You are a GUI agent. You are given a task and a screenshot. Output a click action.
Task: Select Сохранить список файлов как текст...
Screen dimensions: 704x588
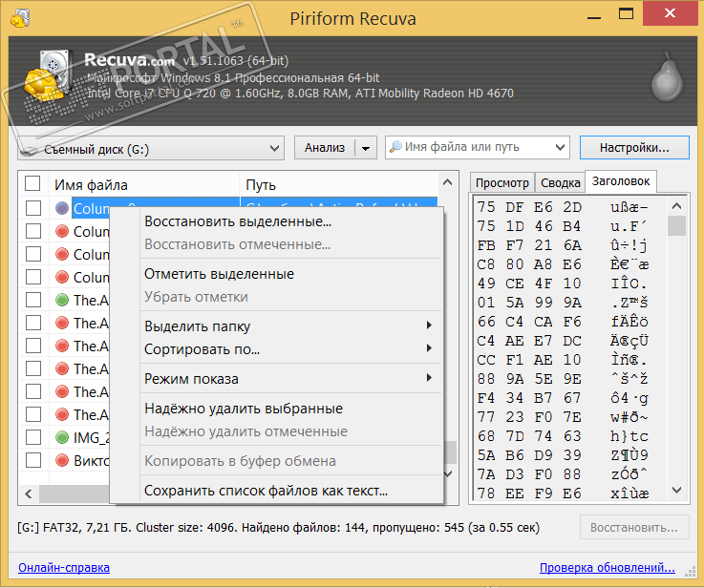[x=291, y=491]
